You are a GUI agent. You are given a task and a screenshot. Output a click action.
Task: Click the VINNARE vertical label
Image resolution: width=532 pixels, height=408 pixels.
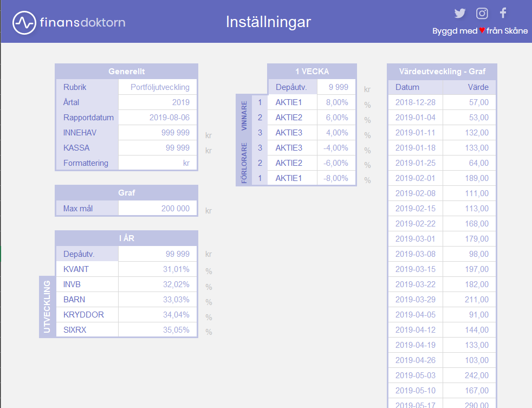pos(244,116)
